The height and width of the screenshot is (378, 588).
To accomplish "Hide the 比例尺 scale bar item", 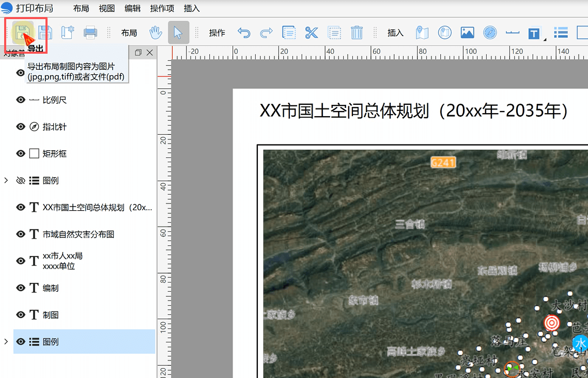I will click(21, 100).
